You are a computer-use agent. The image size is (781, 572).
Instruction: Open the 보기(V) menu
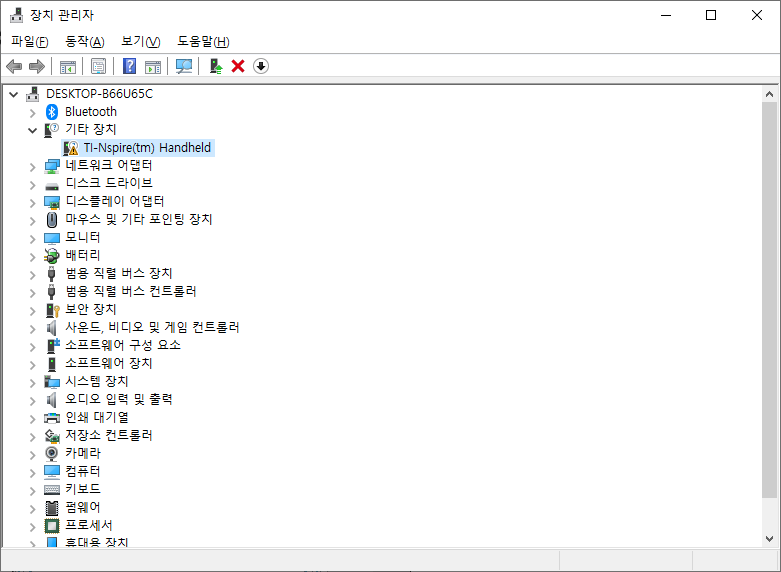(x=140, y=41)
